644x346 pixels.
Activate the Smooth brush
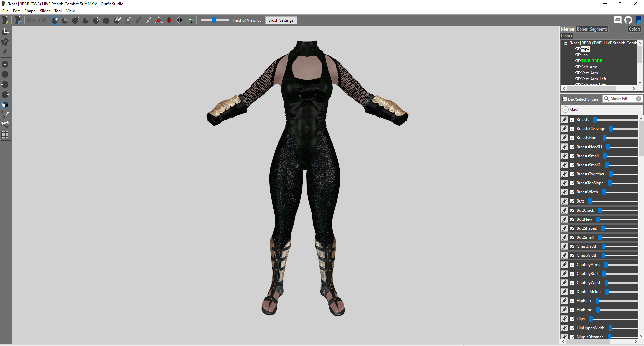tap(106, 20)
